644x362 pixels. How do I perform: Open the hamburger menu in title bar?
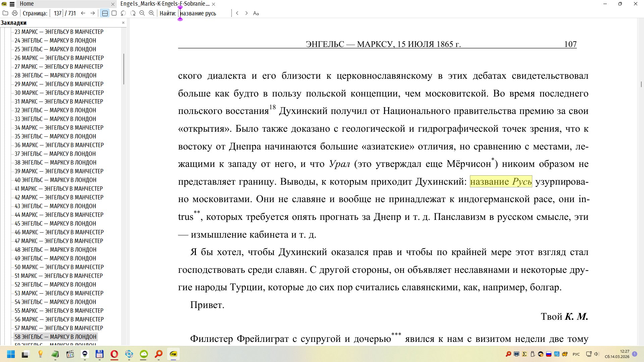click(x=12, y=4)
